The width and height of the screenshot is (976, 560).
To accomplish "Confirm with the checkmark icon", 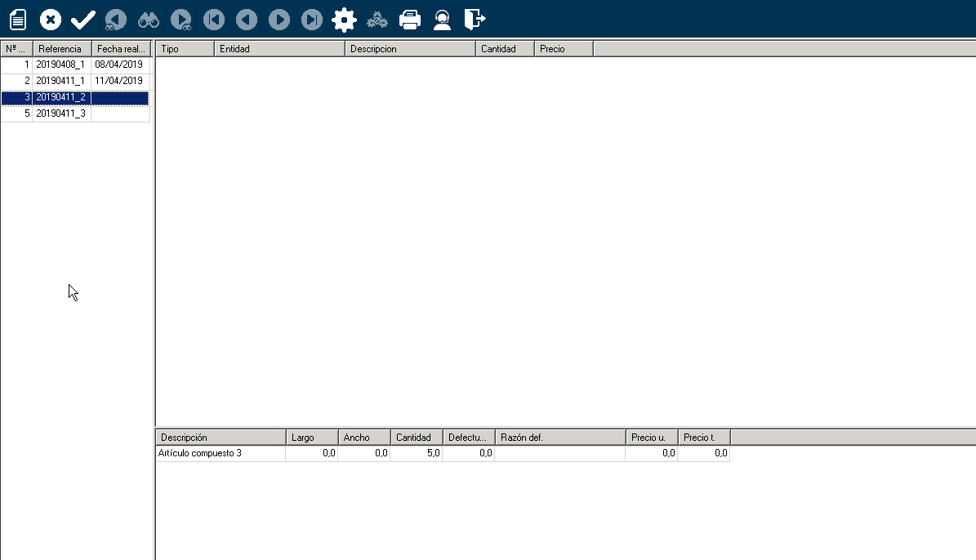I will 83,20.
